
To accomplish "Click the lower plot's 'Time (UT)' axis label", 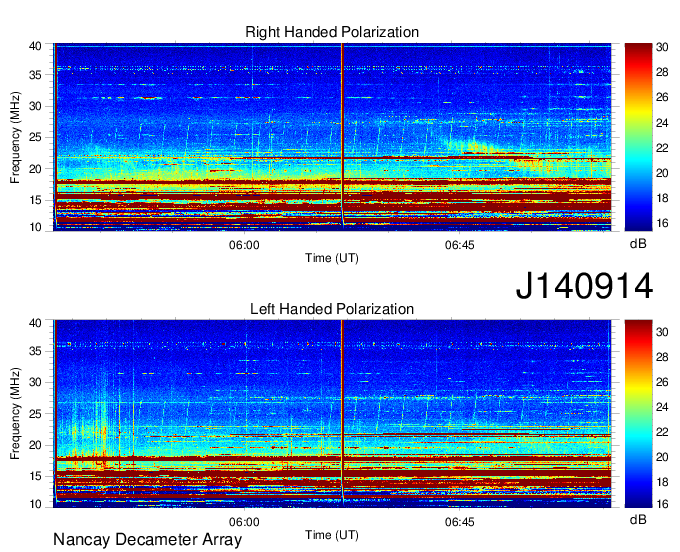I will click(x=332, y=535).
